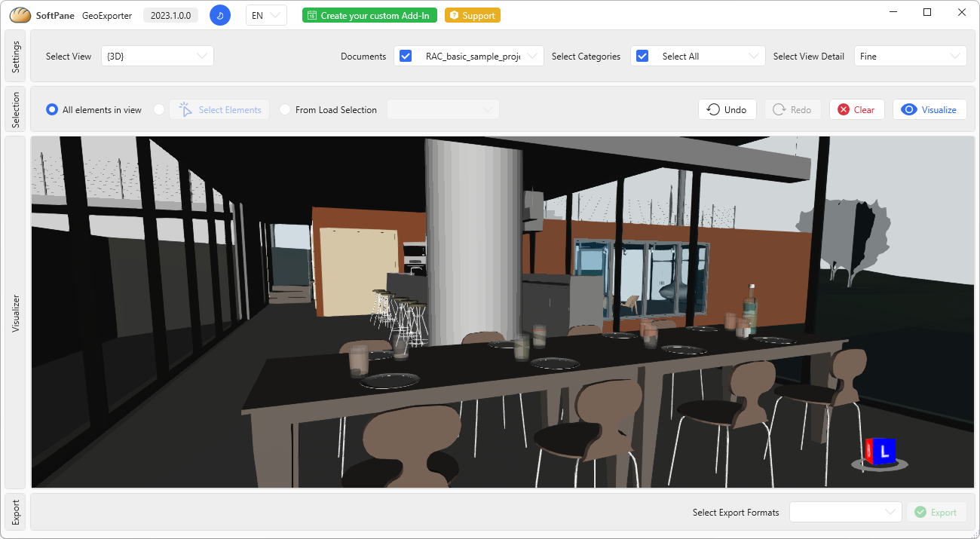
Task: Click the SoftPane bread logo icon
Action: click(20, 15)
